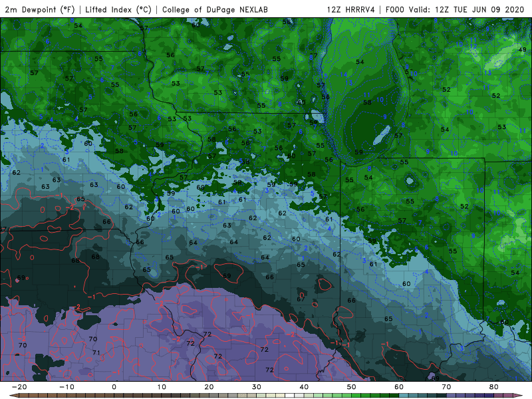Viewport: 532px width, 399px height.
Task: Click the "12Z HRRRV4" model run label
Action: (351, 9)
